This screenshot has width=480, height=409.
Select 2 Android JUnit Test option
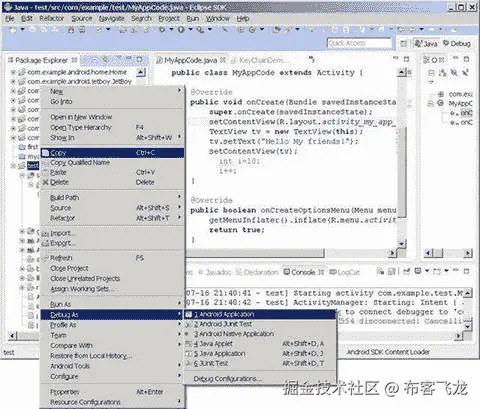click(x=260, y=324)
